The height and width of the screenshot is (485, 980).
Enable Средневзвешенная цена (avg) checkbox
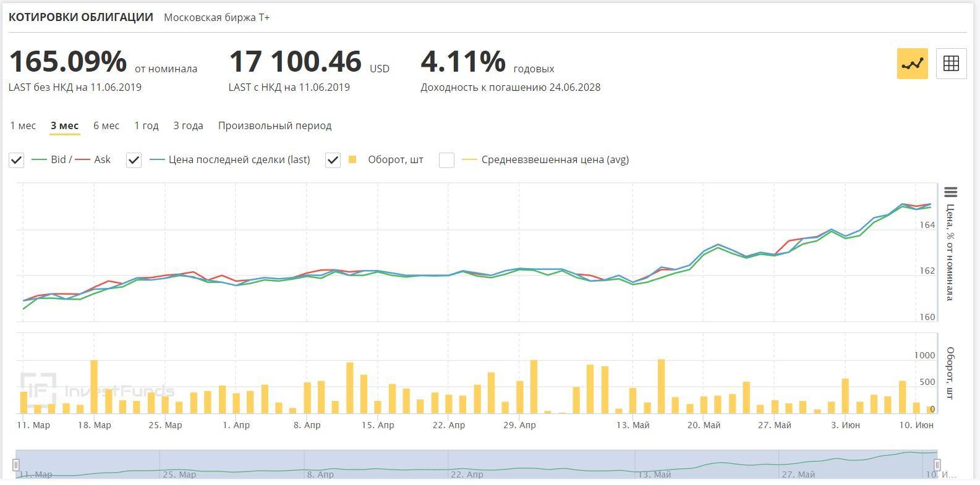[446, 160]
